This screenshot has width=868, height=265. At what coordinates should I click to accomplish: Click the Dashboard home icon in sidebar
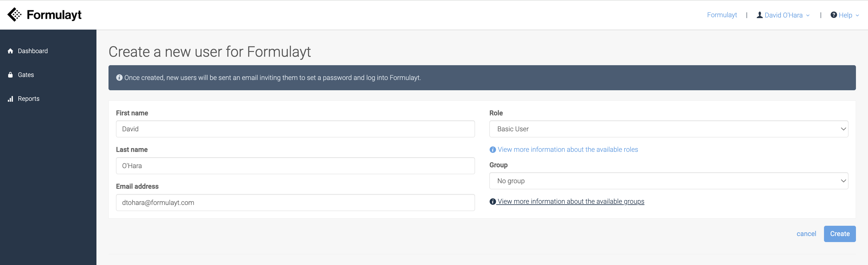pos(11,51)
